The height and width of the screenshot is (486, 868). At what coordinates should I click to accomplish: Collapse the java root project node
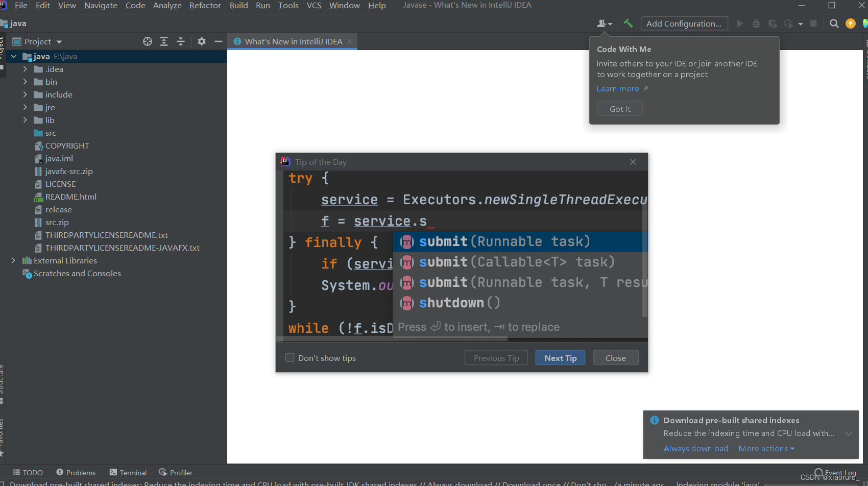(x=14, y=56)
